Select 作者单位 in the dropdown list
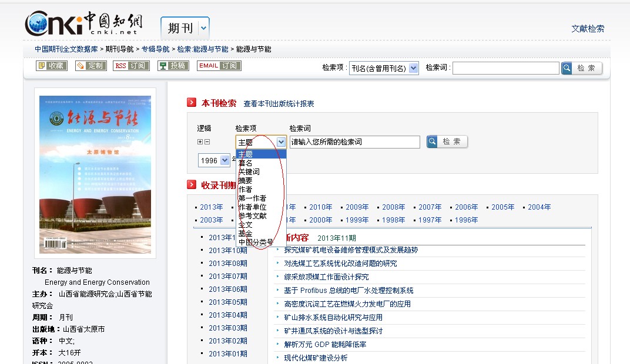Viewport: 630px width, 364px height. 261,207
